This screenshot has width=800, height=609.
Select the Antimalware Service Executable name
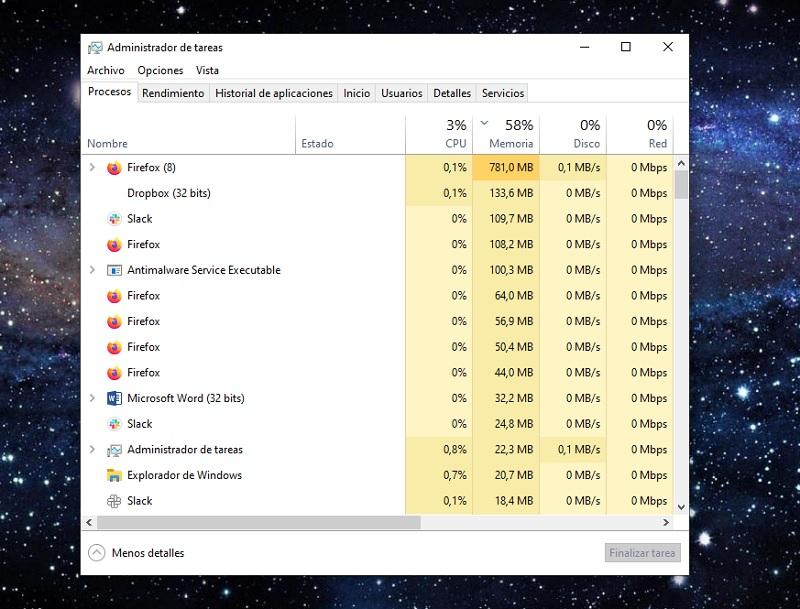click(x=204, y=270)
